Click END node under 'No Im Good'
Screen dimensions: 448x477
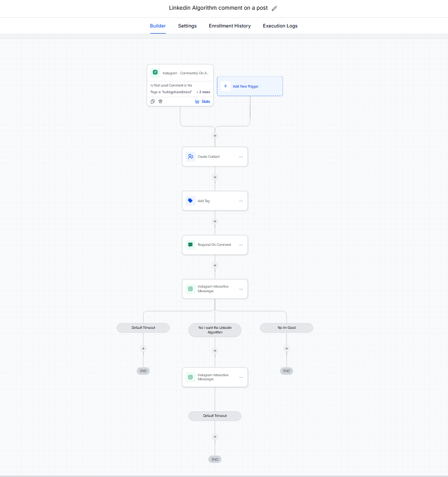click(x=287, y=371)
